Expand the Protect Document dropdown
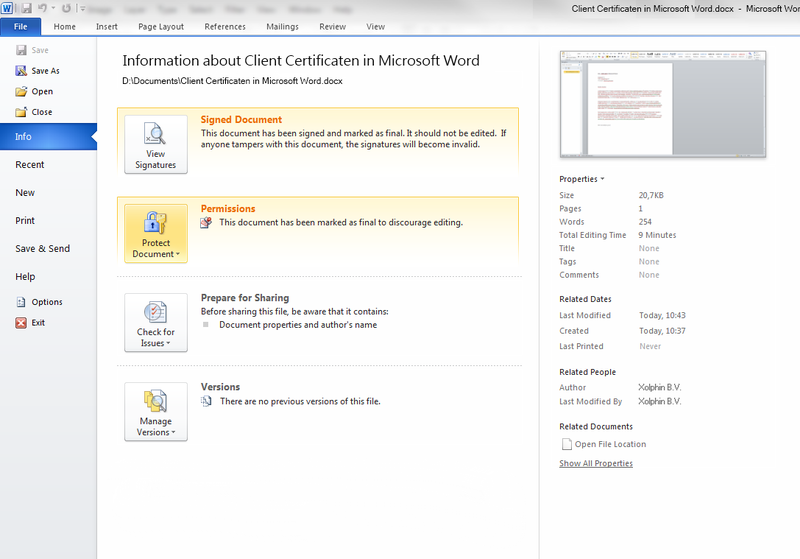The width and height of the screenshot is (800, 559). pyautogui.click(x=155, y=234)
